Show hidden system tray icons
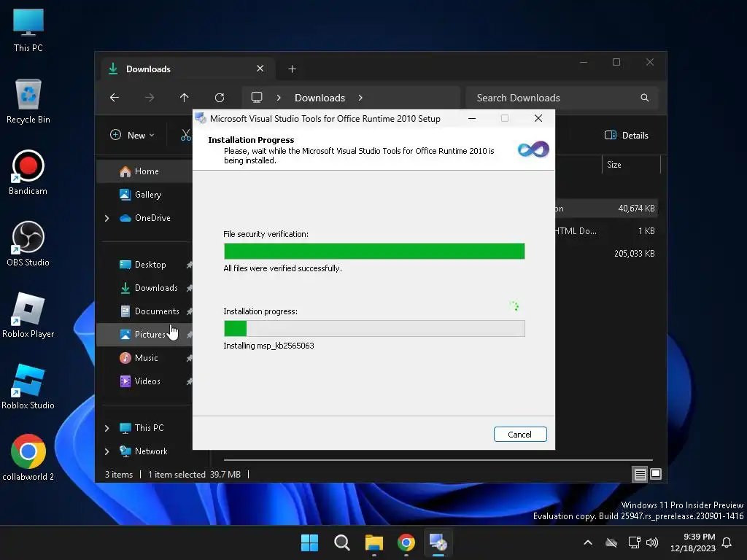The image size is (747, 560). coord(588,542)
